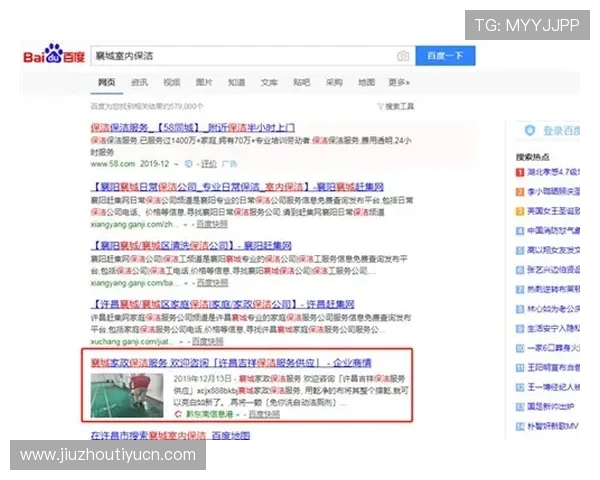The width and height of the screenshot is (600, 480).
Task: Open the 贴吧 tab
Action: click(x=302, y=82)
